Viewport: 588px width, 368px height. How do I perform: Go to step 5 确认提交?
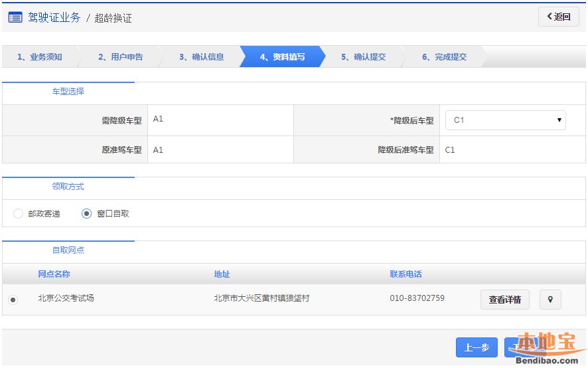pos(363,57)
